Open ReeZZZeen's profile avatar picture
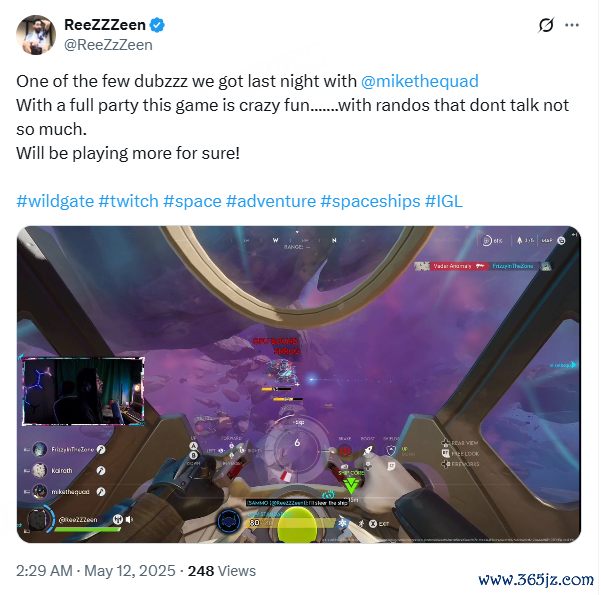 [36, 35]
